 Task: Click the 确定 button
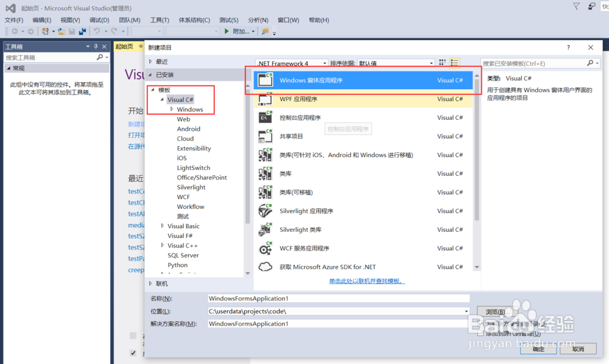click(x=538, y=349)
